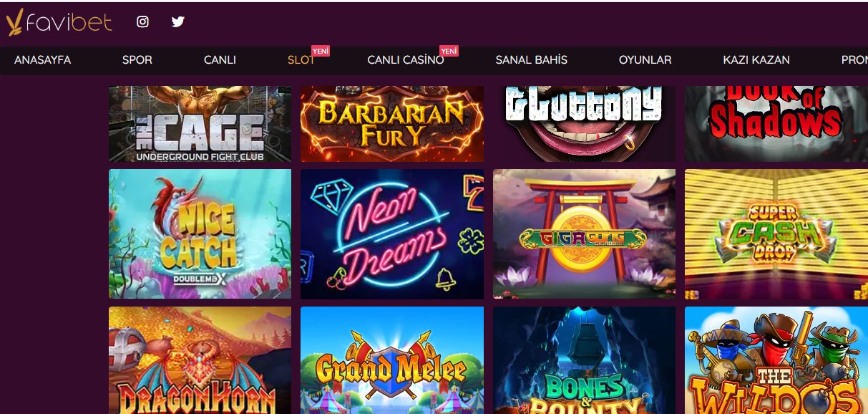Open CANLI CASİNO section

tap(406, 60)
